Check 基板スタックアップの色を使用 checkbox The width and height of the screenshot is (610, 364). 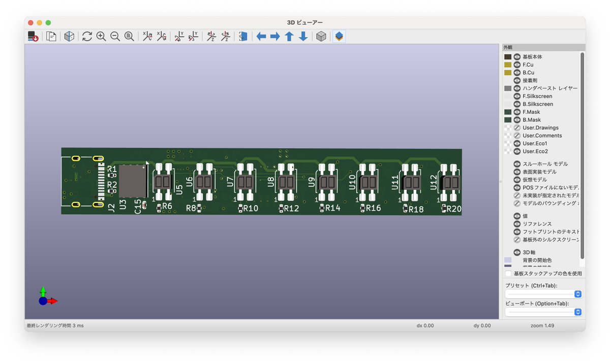pos(508,273)
